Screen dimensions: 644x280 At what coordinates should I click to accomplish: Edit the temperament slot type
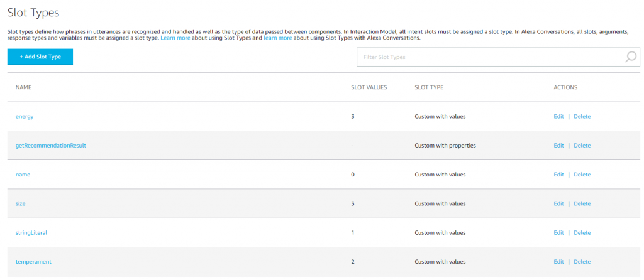point(558,262)
